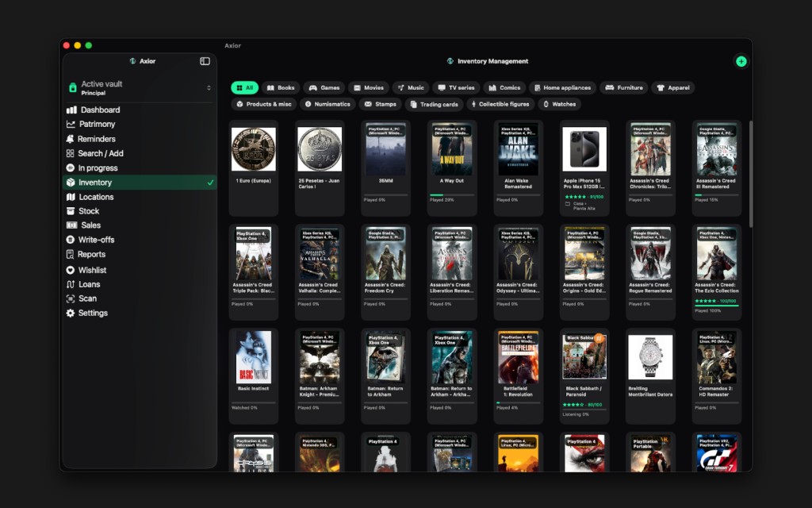
Task: Open The Ezio Collection card
Action: click(717, 272)
